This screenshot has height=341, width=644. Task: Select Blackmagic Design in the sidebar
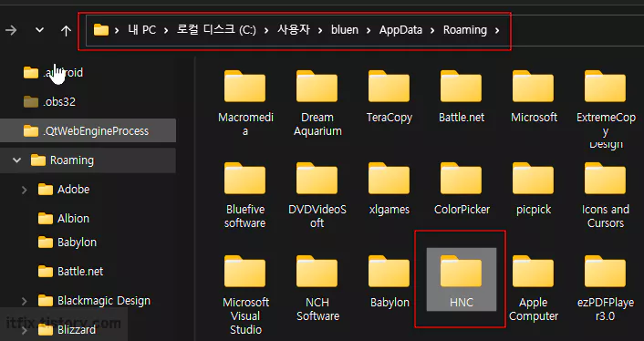[94, 301]
